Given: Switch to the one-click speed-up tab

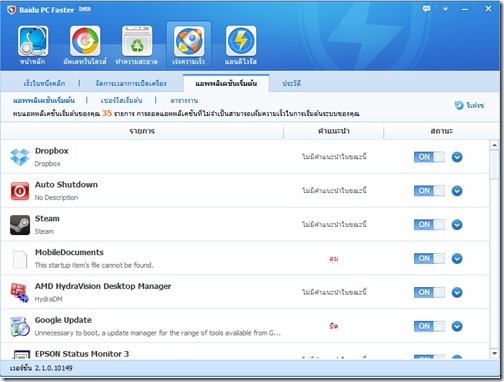Looking at the screenshot, I should [x=44, y=83].
